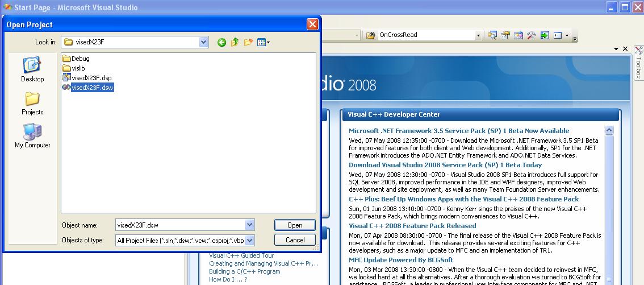Image resolution: width=644 pixels, height=285 pixels.
Task: Open MFC Update Powered By BCGSoft link
Action: pyautogui.click(x=401, y=260)
